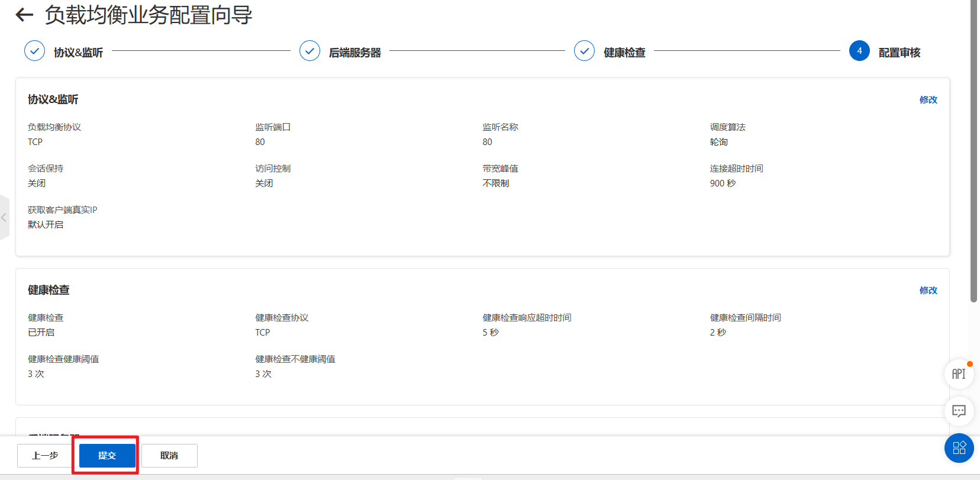Image resolution: width=980 pixels, height=480 pixels.
Task: Click the 轮询 value
Action: [719, 142]
